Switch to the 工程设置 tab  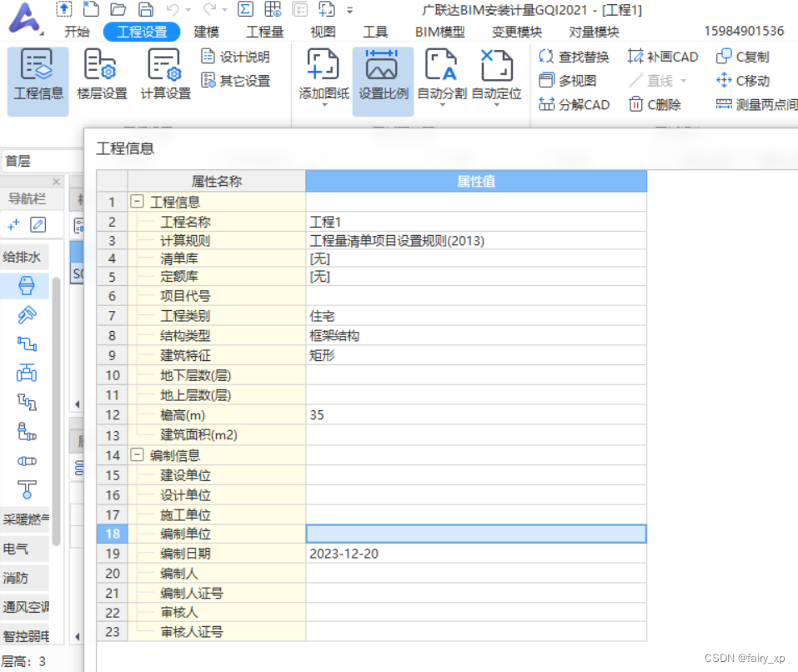coord(142,32)
